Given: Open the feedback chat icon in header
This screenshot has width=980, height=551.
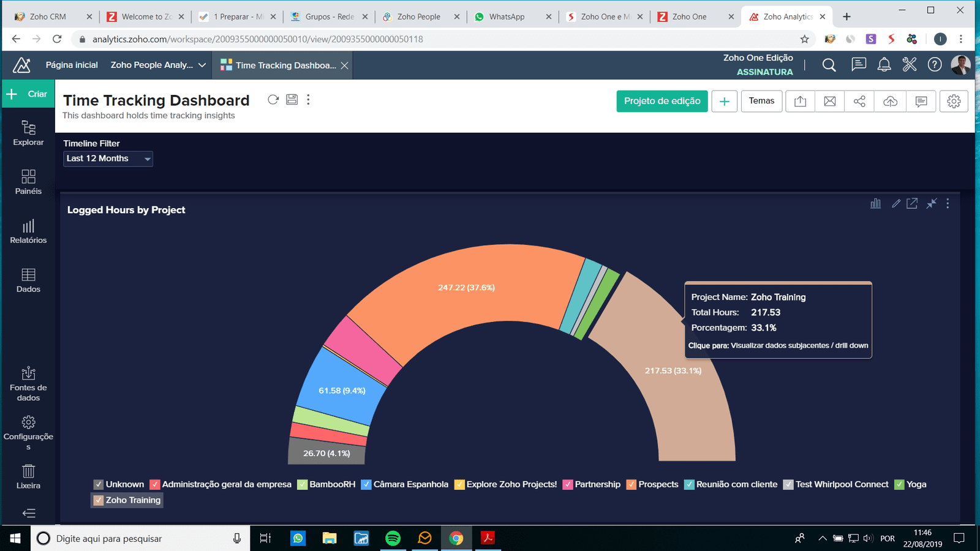Looking at the screenshot, I should (859, 64).
